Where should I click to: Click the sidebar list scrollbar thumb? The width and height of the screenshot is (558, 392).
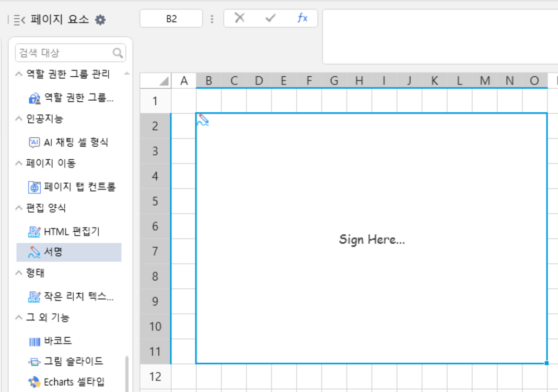click(127, 374)
